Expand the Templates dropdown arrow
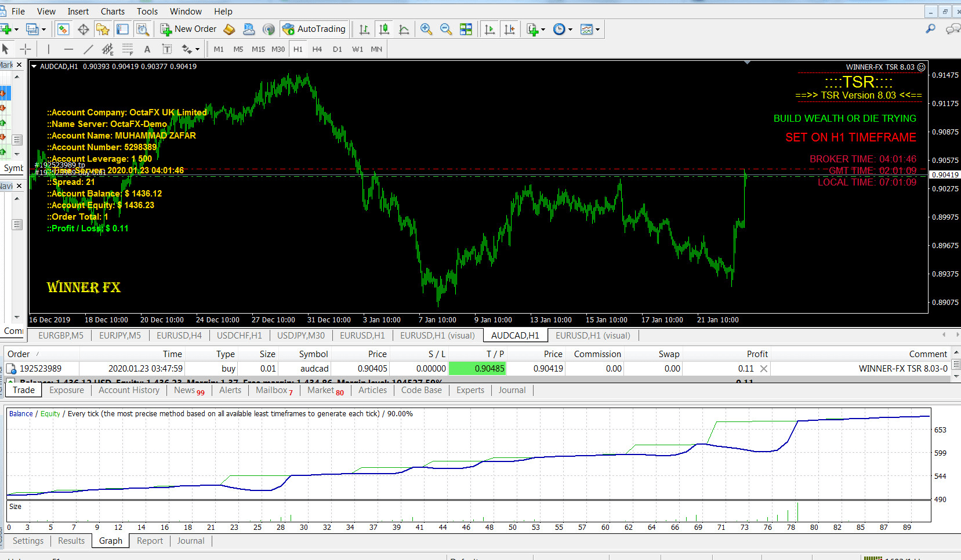The width and height of the screenshot is (961, 560). (597, 30)
